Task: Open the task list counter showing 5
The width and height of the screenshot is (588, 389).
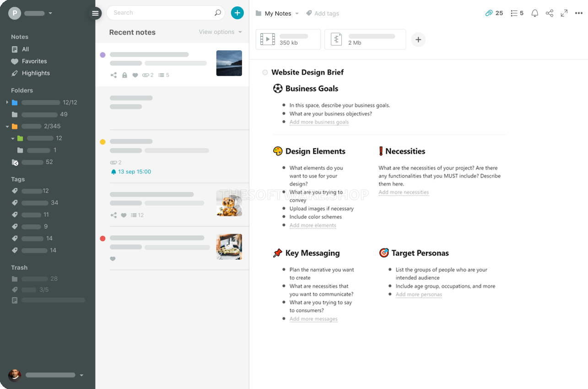Action: pos(517,13)
